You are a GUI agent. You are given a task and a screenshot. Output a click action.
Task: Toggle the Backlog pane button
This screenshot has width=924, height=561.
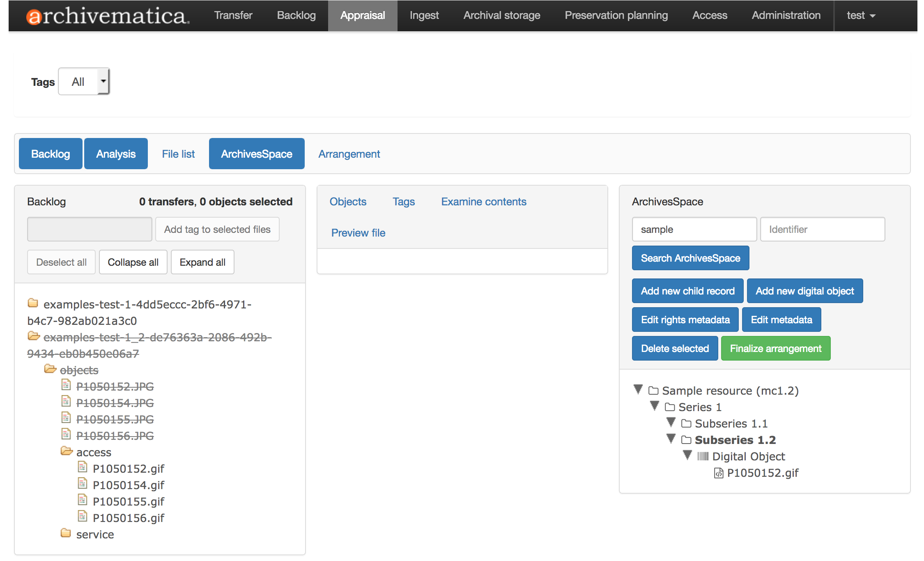click(x=51, y=154)
